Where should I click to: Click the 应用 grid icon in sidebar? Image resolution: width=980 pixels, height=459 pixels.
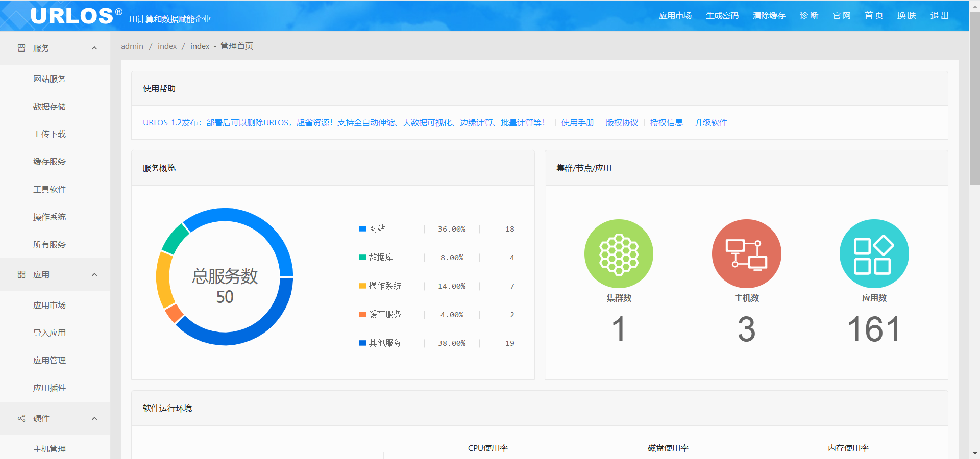(x=21, y=274)
